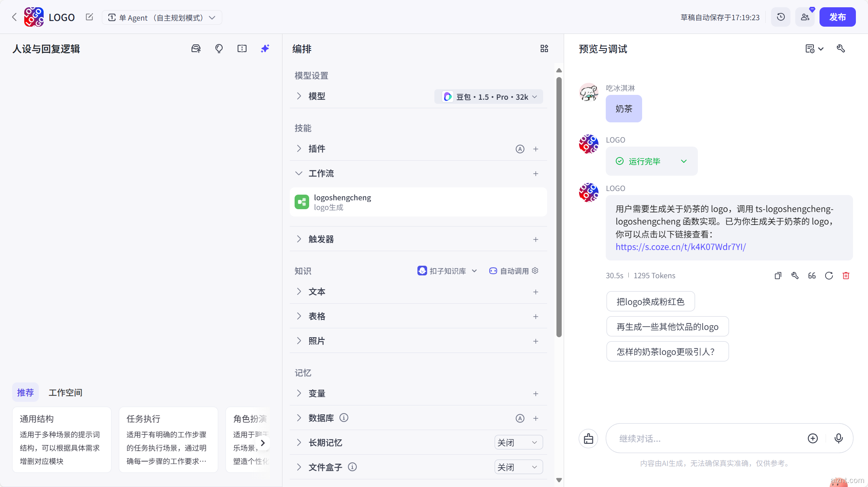Click the lightbulb tips icon

tap(219, 48)
